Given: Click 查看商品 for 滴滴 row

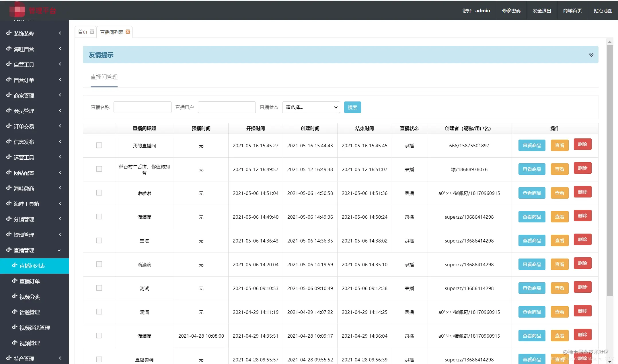Looking at the screenshot, I should pyautogui.click(x=532, y=312).
